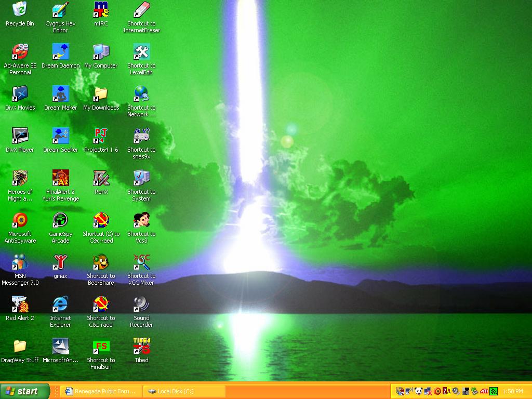The height and width of the screenshot is (399, 532).
Task: Click the taskbar clock showing 1:58 PM
Action: pos(513,391)
